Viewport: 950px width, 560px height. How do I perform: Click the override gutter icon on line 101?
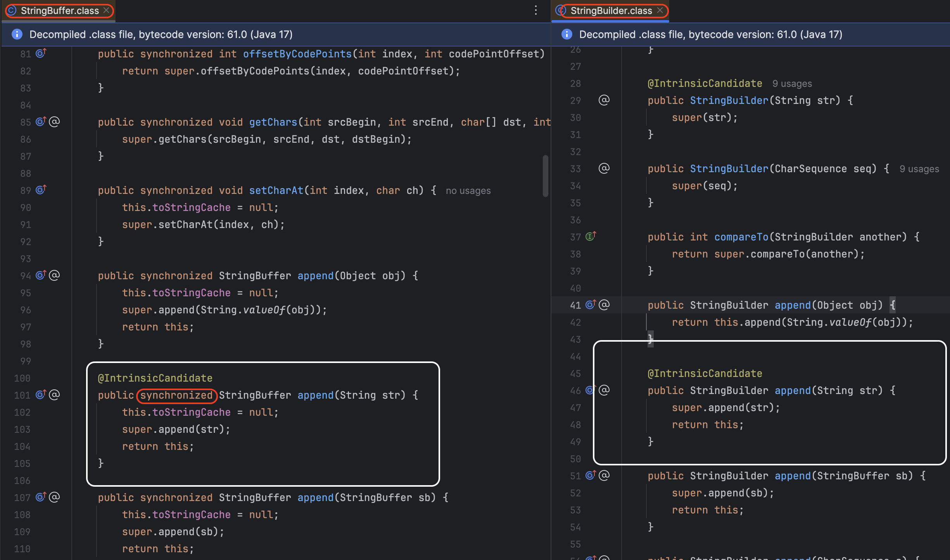coord(41,394)
